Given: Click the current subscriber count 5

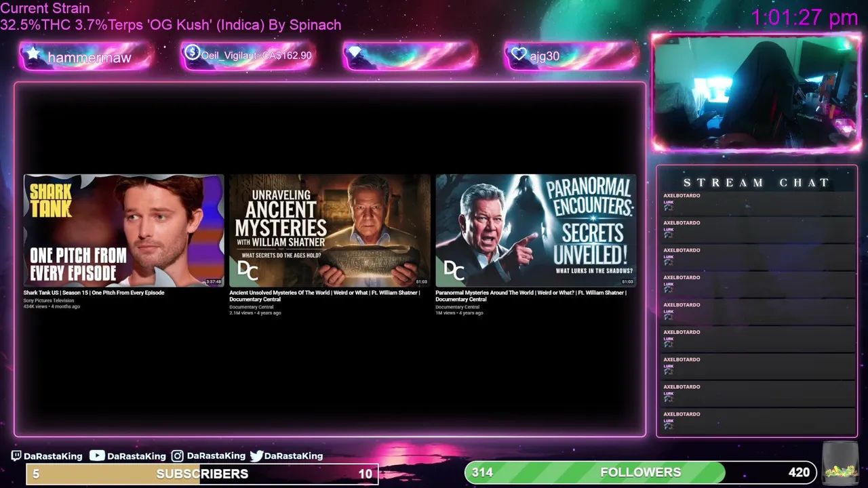Looking at the screenshot, I should click(x=36, y=474).
